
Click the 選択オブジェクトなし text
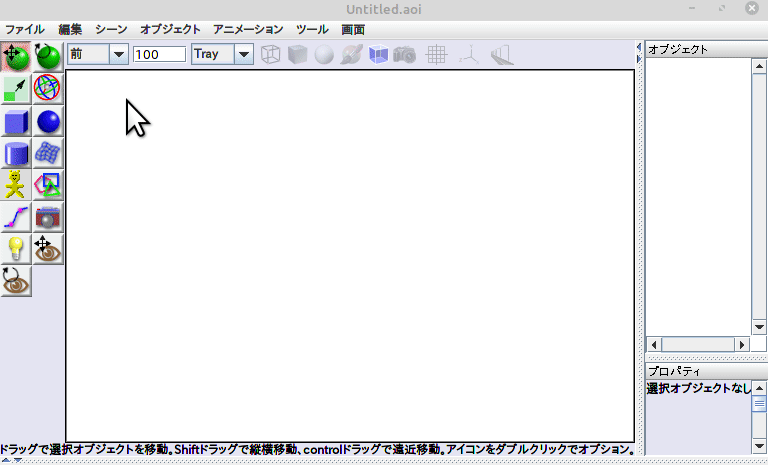click(698, 389)
